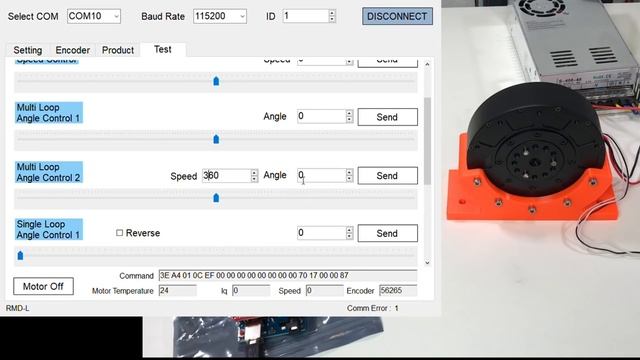The width and height of the screenshot is (640, 360).
Task: Click the Iq readout field
Action: click(x=251, y=291)
